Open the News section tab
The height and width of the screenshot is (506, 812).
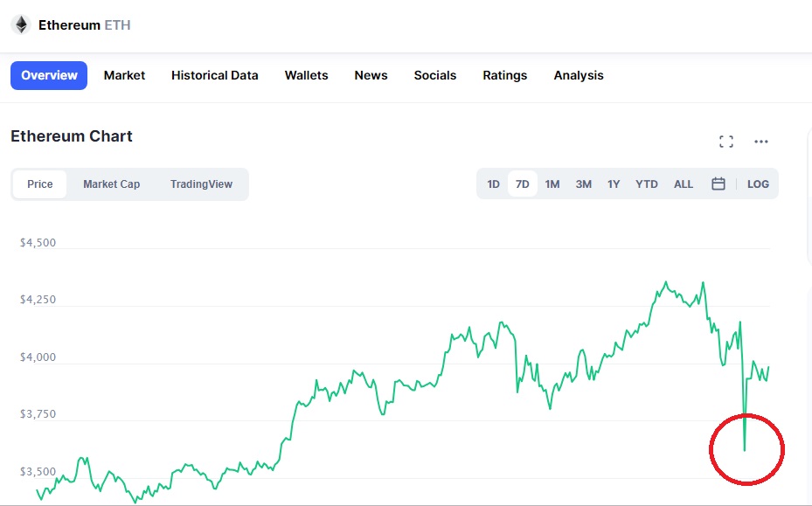(371, 76)
